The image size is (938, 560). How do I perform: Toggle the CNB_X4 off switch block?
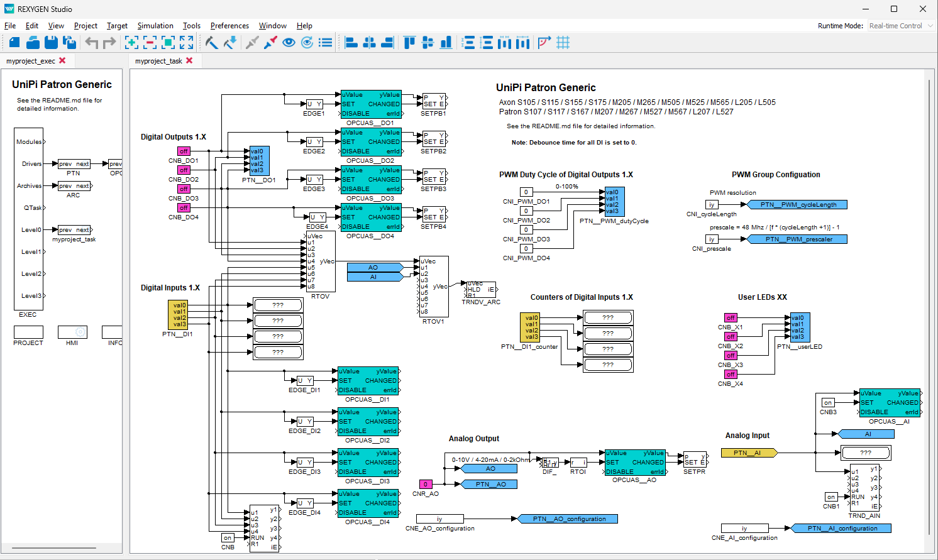pos(731,375)
